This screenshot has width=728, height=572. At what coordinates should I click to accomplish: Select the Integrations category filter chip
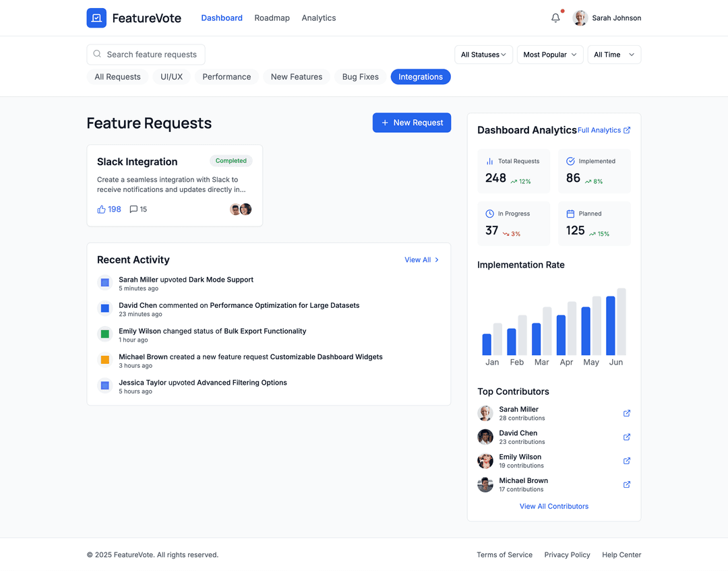[420, 77]
